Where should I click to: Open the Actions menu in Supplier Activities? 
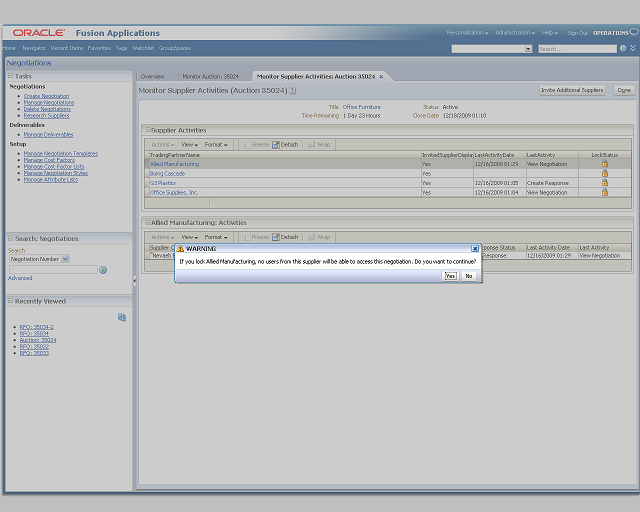(162, 145)
